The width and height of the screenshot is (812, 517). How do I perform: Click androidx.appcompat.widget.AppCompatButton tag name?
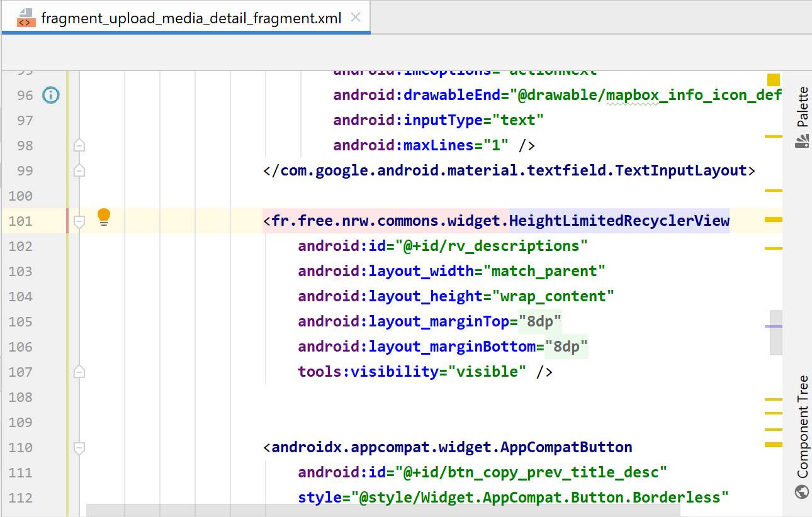(x=452, y=447)
